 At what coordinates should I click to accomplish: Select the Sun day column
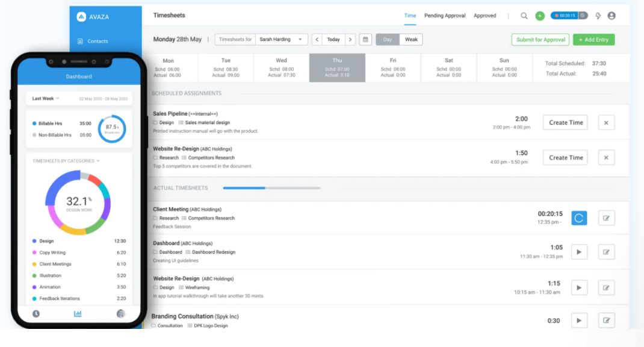[504, 67]
